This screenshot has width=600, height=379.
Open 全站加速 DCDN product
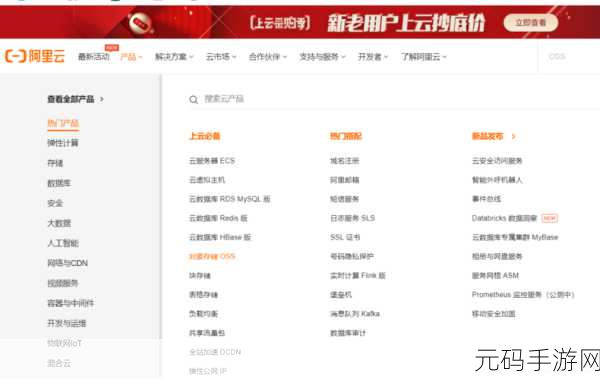215,352
